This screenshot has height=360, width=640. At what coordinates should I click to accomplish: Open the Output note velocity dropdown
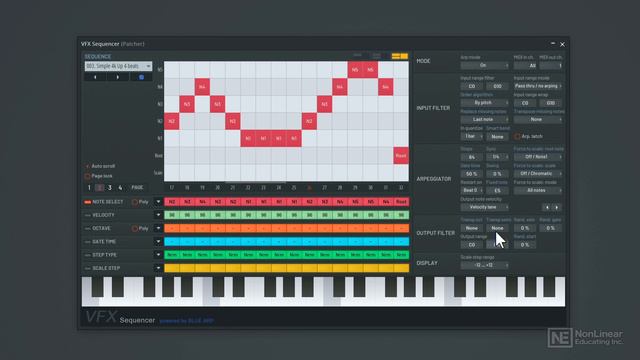coord(484,207)
